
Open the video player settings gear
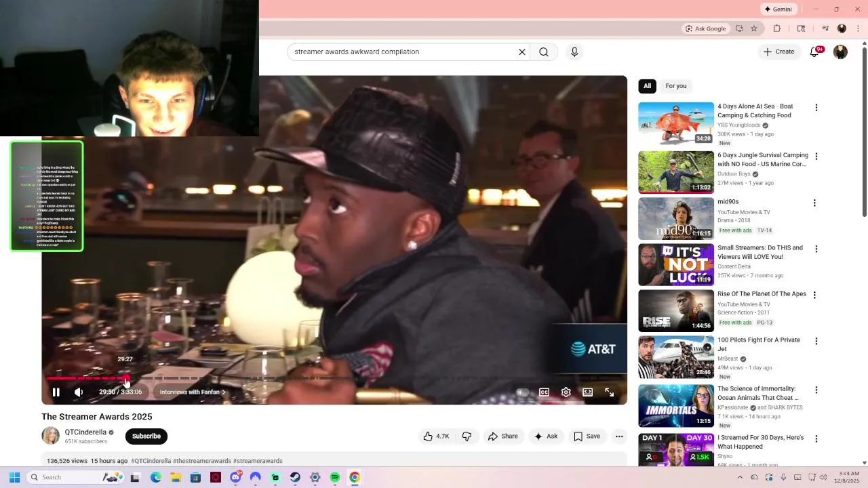pos(566,392)
